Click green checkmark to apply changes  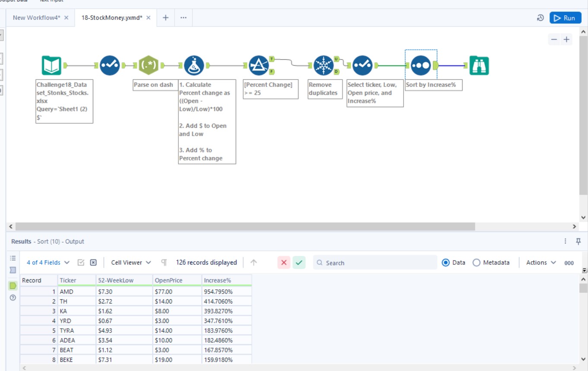coord(299,262)
